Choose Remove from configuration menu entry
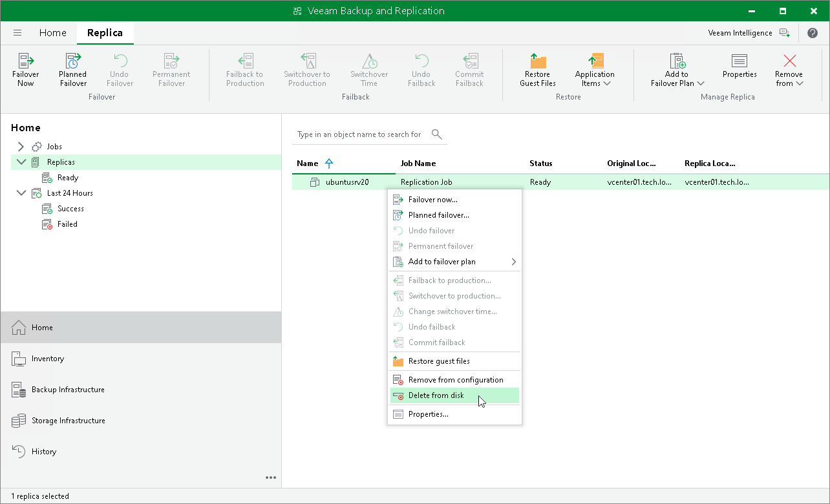This screenshot has width=830, height=504. click(x=454, y=380)
